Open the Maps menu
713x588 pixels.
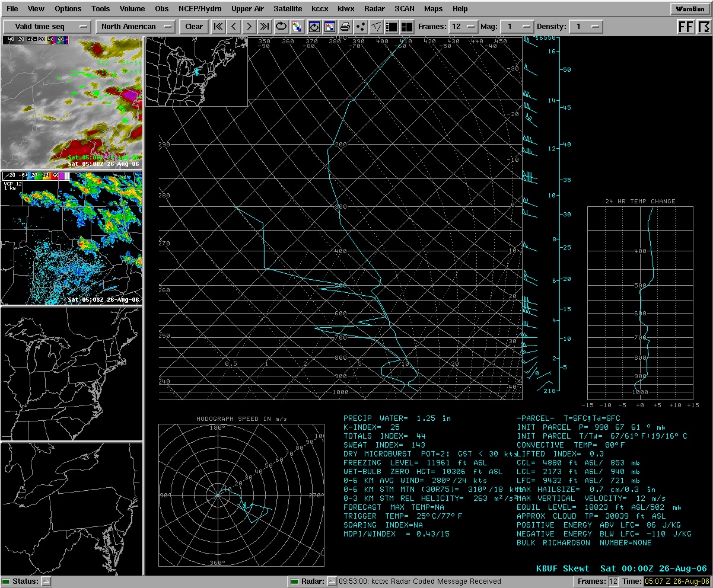pyautogui.click(x=434, y=9)
